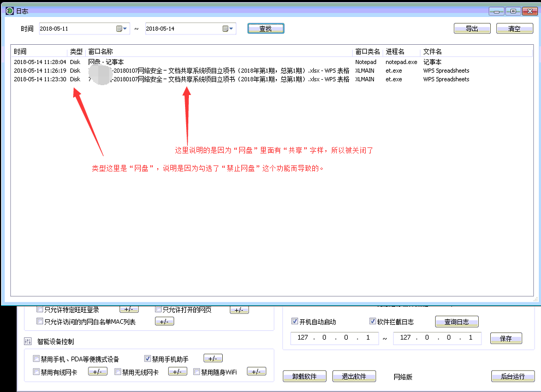Uncheck 禁用手机助手 checkbox
Viewport: 541px width, 392px height.
tap(147, 359)
